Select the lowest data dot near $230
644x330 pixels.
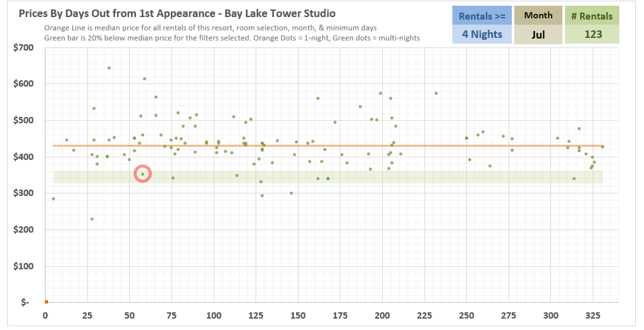click(92, 219)
